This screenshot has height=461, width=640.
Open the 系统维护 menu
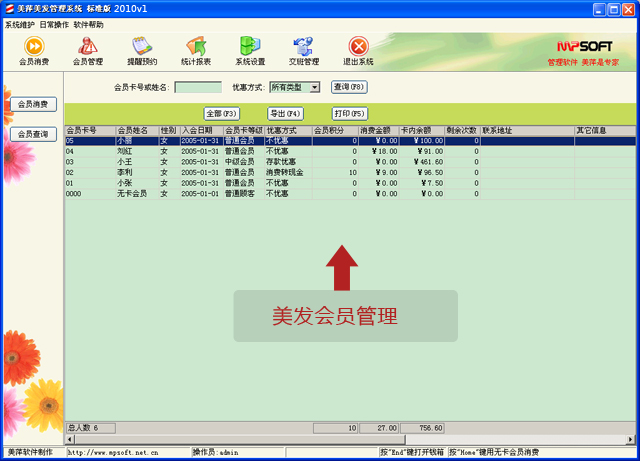pos(20,24)
